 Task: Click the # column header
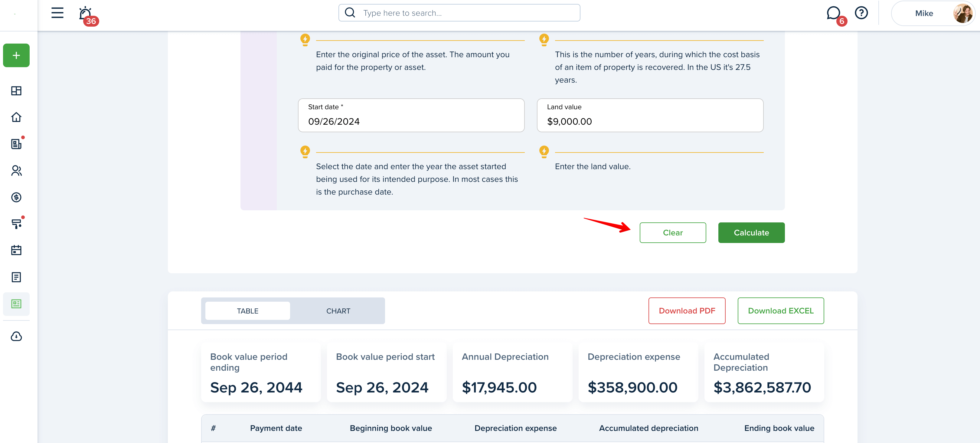(214, 428)
